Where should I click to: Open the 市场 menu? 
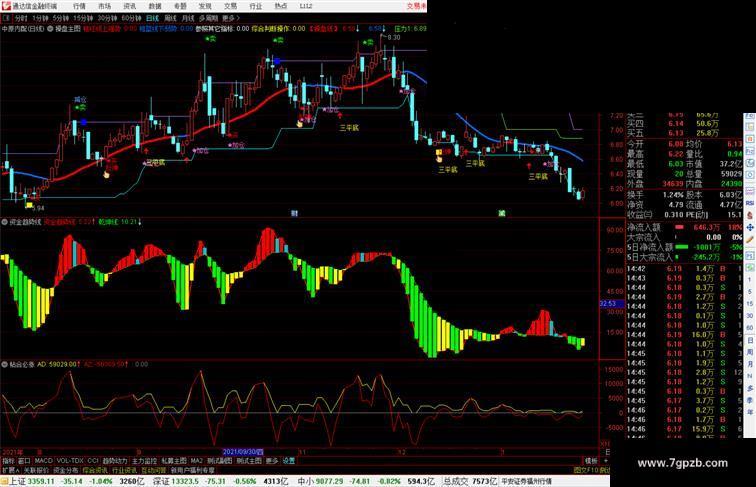(x=105, y=6)
